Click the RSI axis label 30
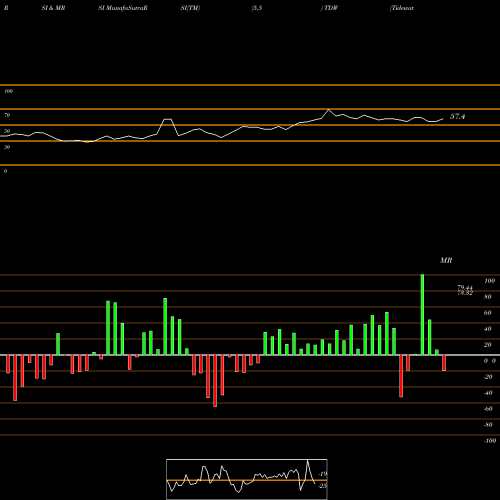This screenshot has height=500, width=500. [7, 147]
